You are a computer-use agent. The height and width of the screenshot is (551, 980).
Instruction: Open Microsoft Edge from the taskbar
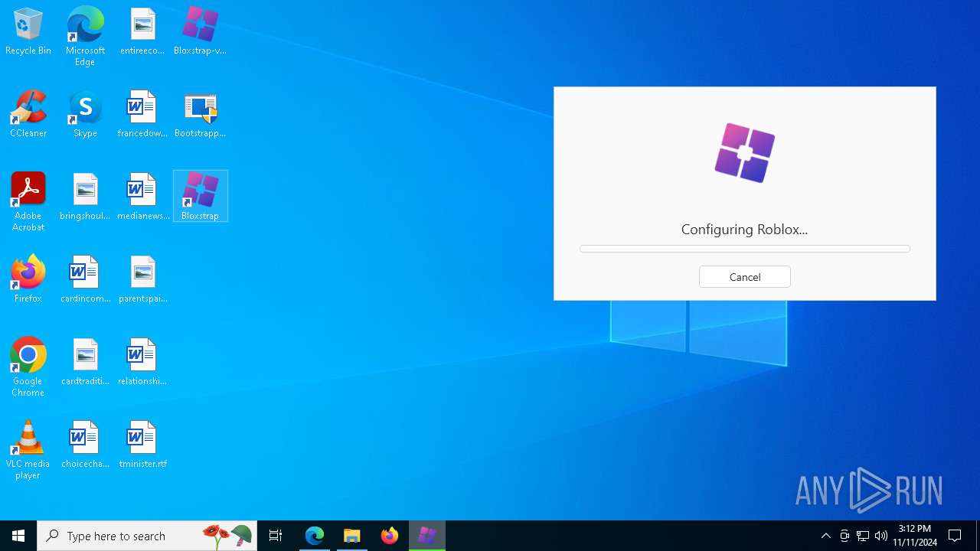[x=315, y=536]
